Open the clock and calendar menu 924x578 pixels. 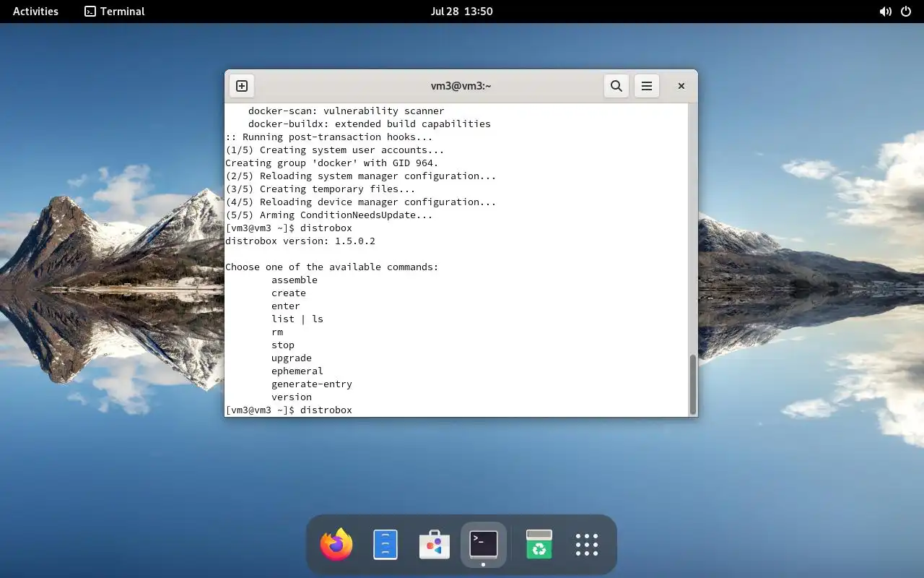pyautogui.click(x=461, y=12)
